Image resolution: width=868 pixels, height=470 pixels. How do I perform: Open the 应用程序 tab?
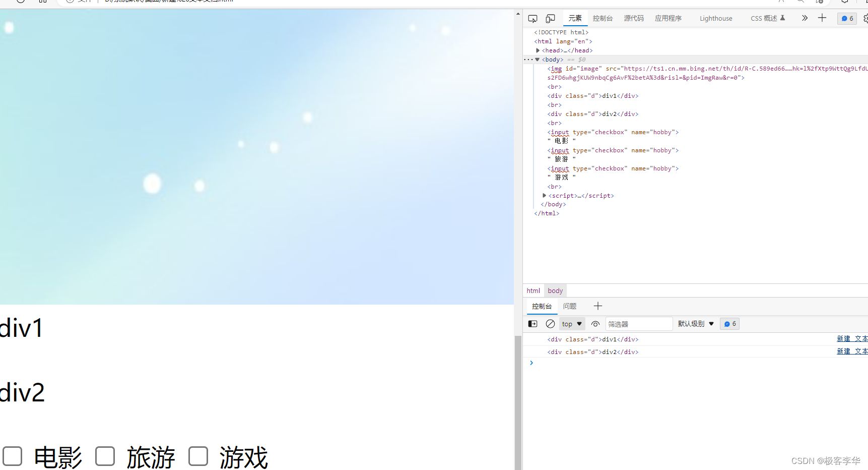668,18
